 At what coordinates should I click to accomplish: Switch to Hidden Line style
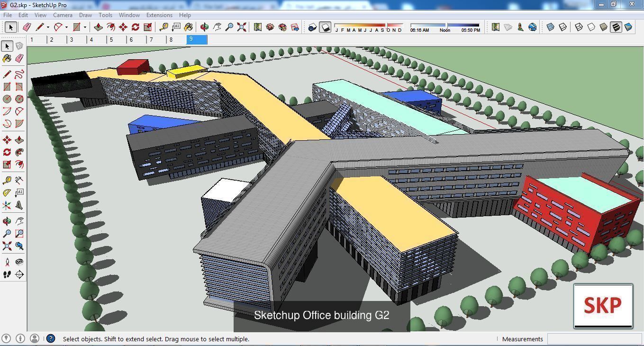click(591, 27)
